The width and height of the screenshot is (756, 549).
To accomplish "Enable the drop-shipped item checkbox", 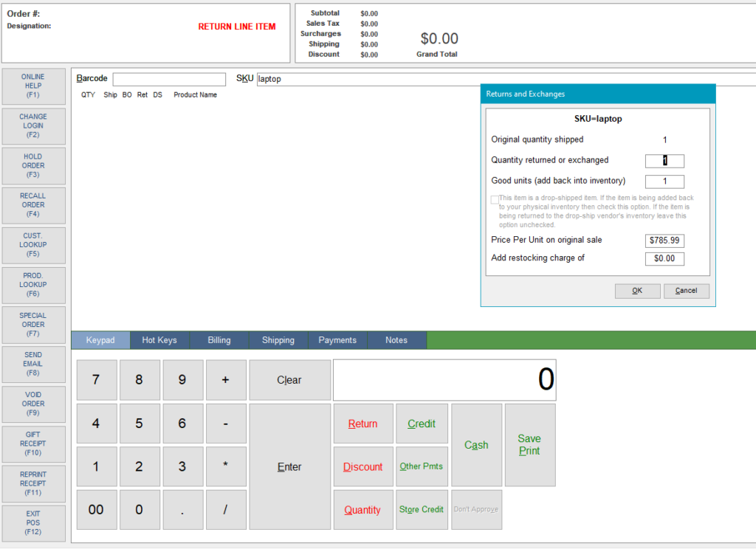I will 494,199.
